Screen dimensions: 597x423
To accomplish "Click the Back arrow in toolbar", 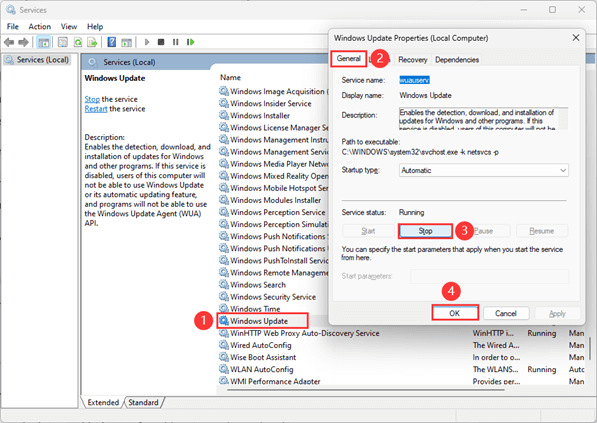I will 9,42.
